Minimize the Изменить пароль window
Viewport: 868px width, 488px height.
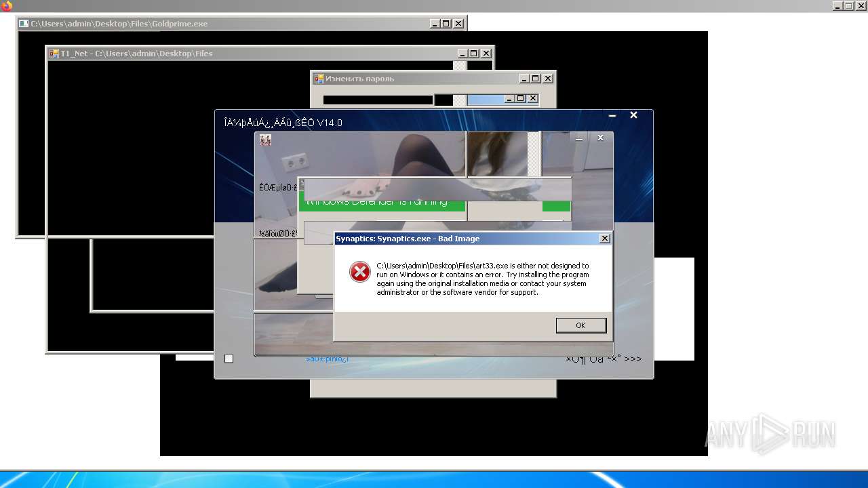tap(524, 79)
